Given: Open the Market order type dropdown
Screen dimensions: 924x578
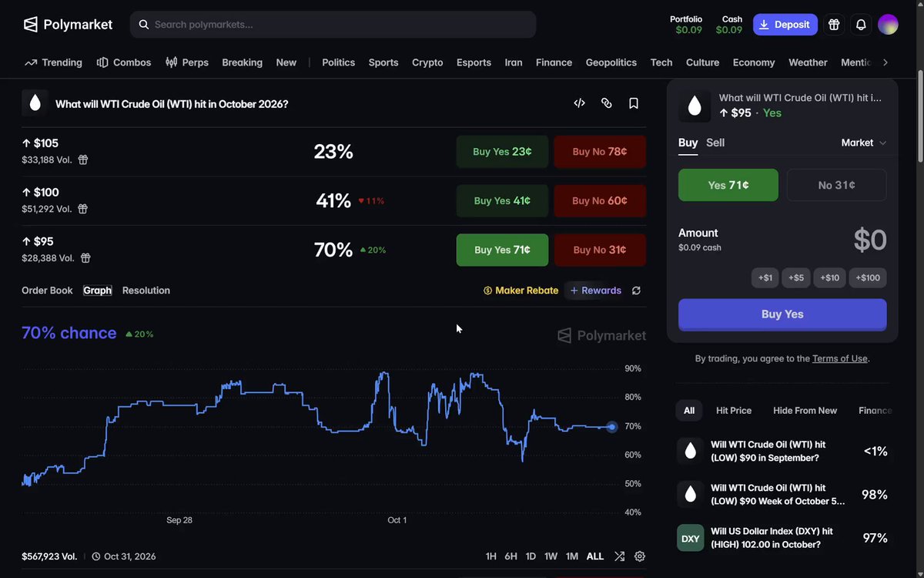Looking at the screenshot, I should point(864,143).
